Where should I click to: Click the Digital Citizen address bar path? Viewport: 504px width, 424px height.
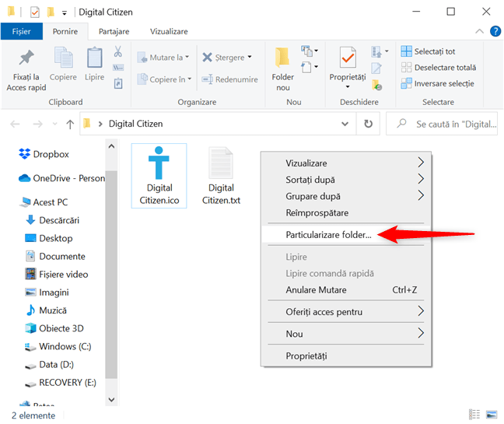tap(135, 124)
